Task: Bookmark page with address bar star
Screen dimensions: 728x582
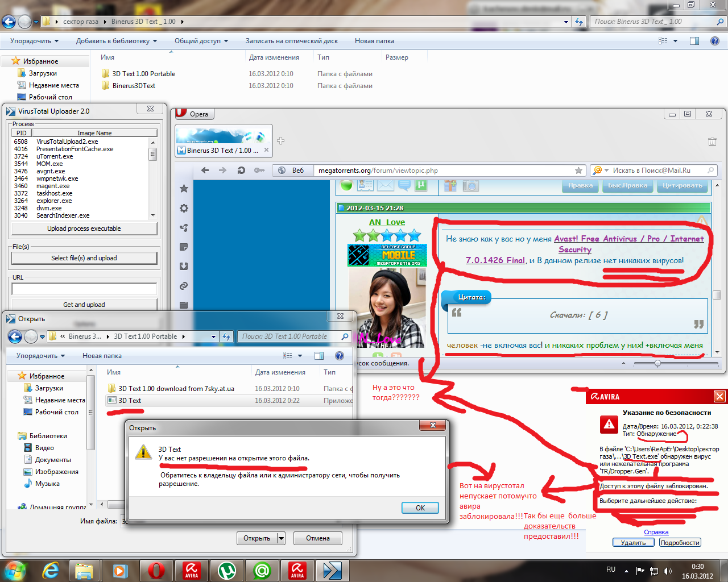Action: tap(578, 171)
